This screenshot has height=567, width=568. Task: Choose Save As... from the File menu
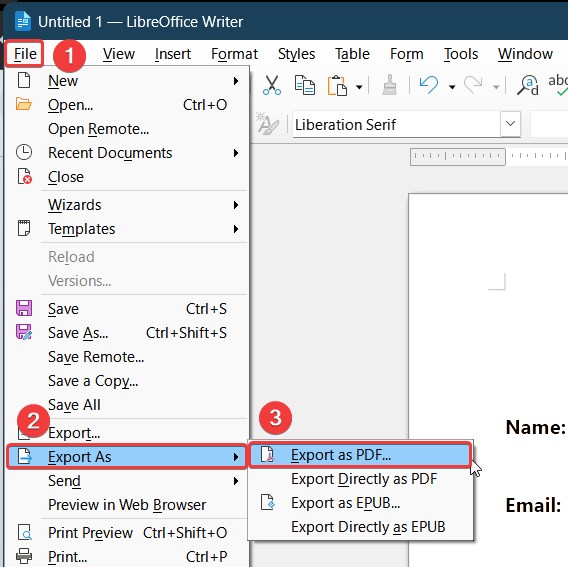[x=127, y=333]
